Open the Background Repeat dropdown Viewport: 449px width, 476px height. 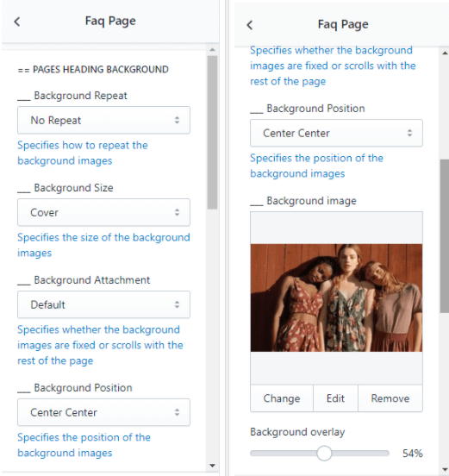coord(103,120)
